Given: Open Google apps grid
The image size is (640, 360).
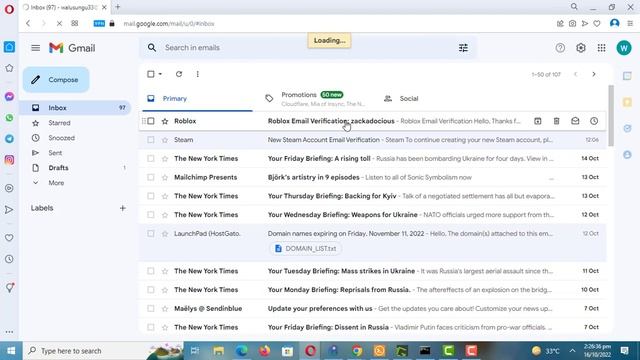Looking at the screenshot, I should tap(601, 48).
